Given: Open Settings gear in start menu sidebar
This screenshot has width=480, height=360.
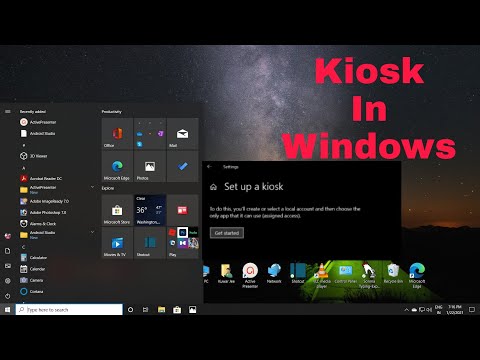Looking at the screenshot, I should 8,281.
